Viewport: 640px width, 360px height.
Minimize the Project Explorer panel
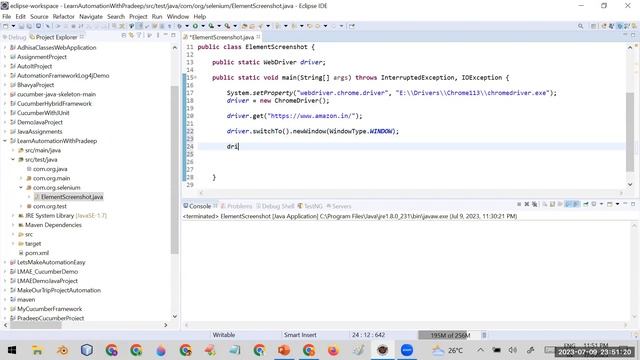[165, 36]
